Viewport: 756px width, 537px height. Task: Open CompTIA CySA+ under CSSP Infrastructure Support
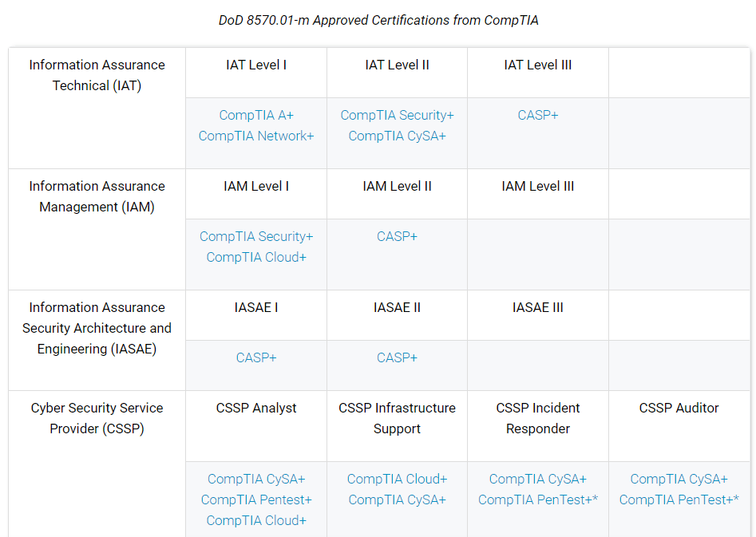397,499
